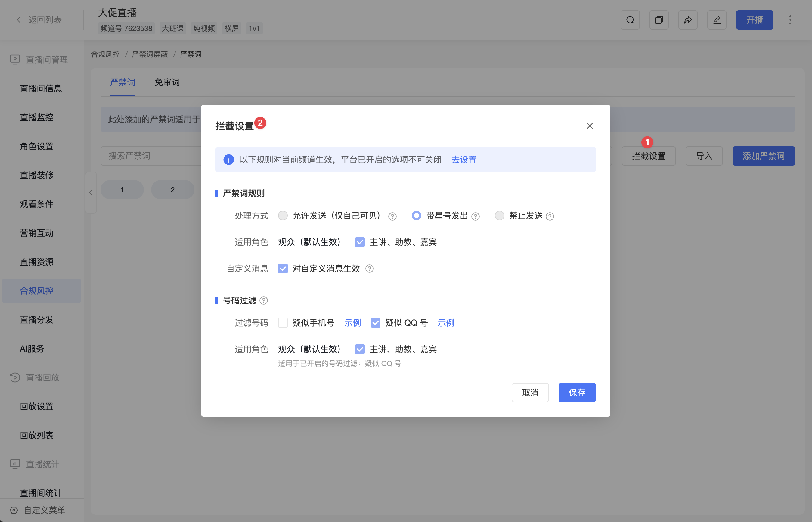Open the vertical three-dot more menu

point(790,20)
